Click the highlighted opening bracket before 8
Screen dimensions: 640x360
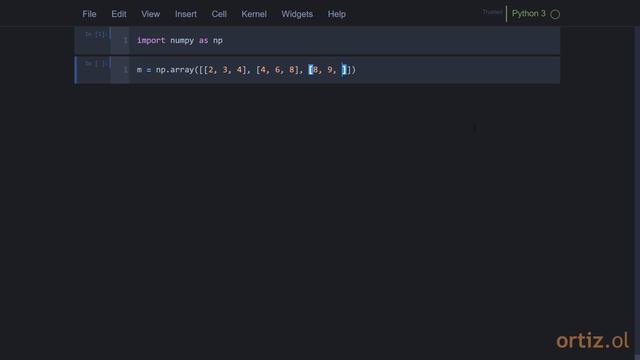(311, 70)
